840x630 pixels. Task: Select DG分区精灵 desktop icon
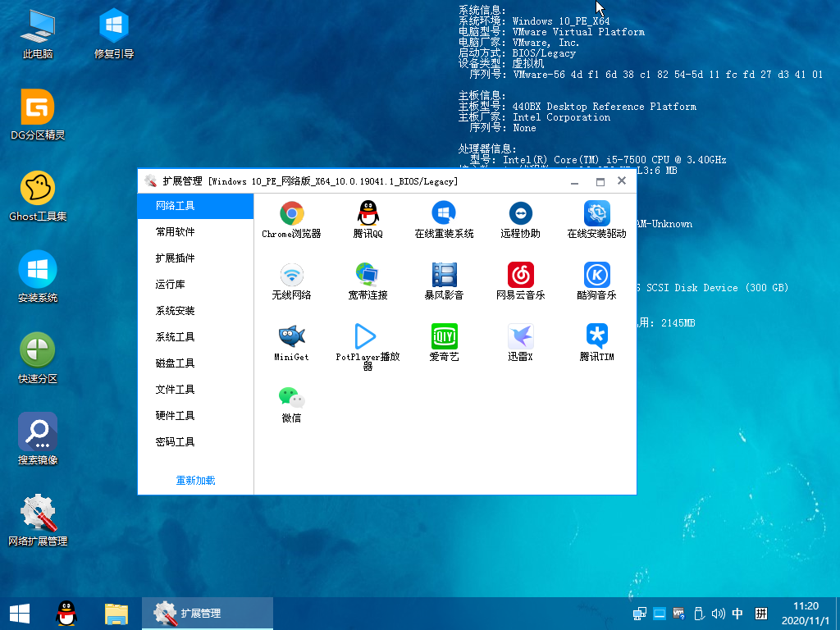(x=38, y=115)
